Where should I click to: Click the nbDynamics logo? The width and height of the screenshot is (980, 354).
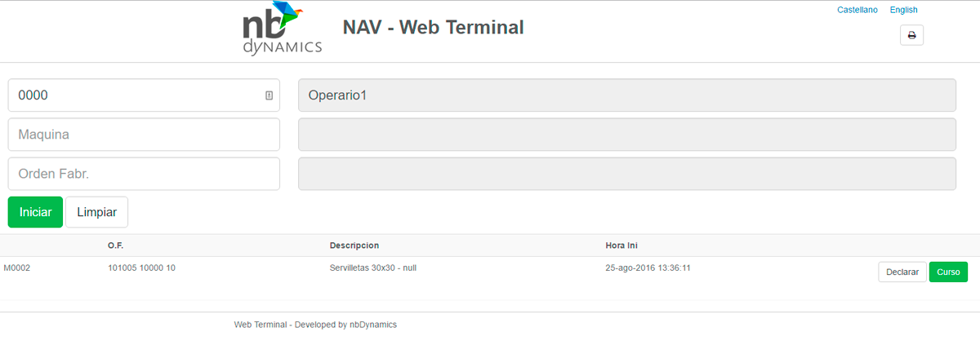(283, 32)
